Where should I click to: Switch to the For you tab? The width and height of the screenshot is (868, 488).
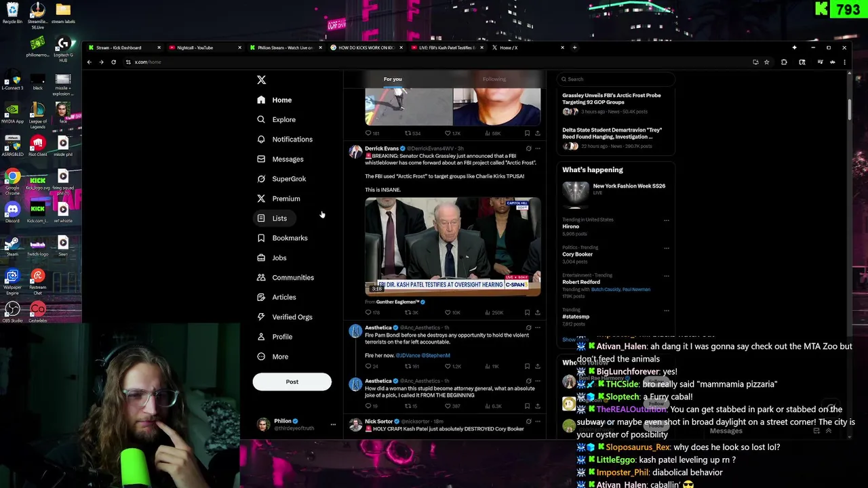393,79
